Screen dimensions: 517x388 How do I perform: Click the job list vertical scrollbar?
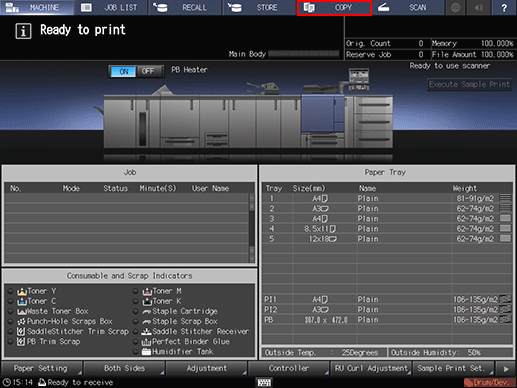pos(252,228)
